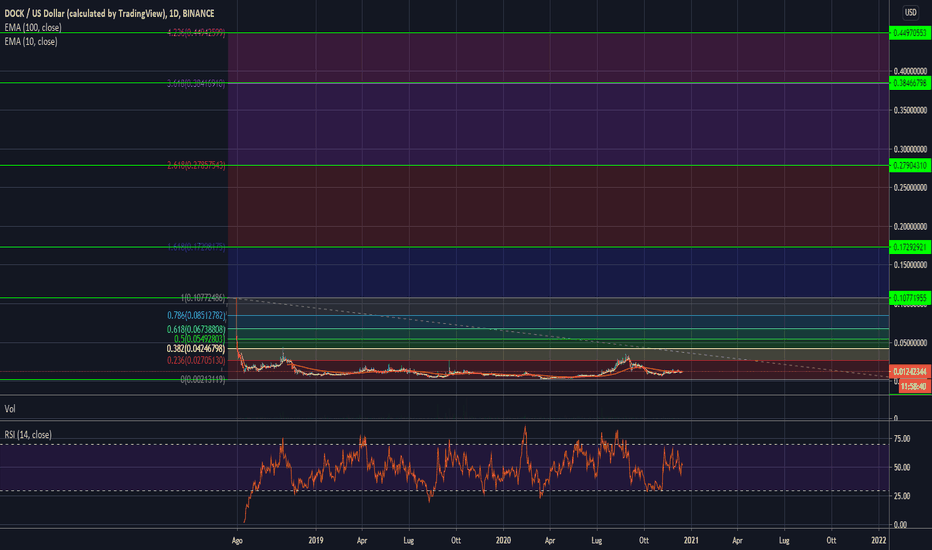
Task: Click the 2022 year on time axis
Action: coord(879,540)
